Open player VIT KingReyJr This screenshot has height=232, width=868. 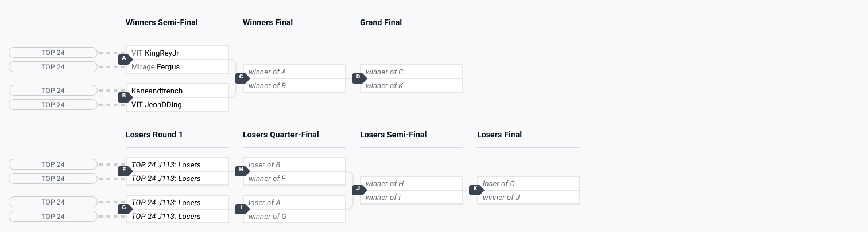(177, 53)
